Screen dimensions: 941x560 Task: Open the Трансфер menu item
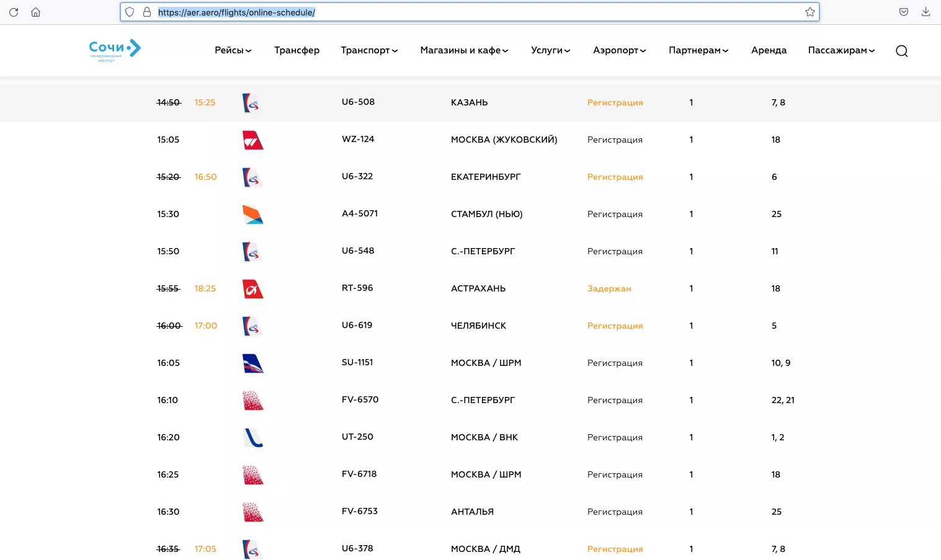(x=297, y=50)
